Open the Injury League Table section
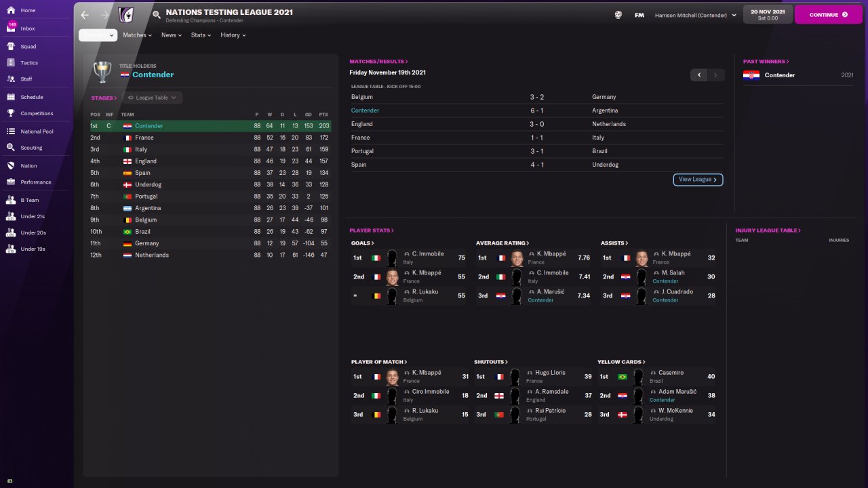This screenshot has height=488, width=868. click(768, 230)
